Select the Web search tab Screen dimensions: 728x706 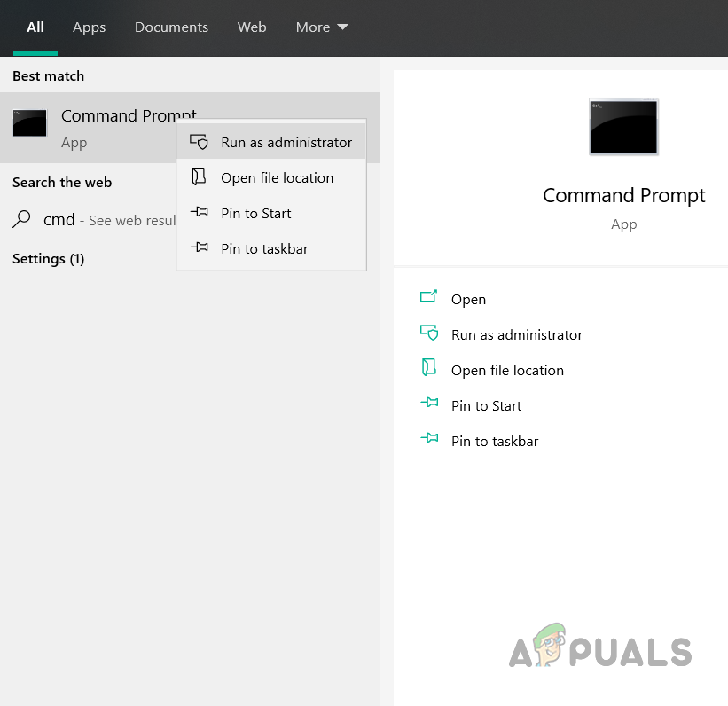coord(252,27)
